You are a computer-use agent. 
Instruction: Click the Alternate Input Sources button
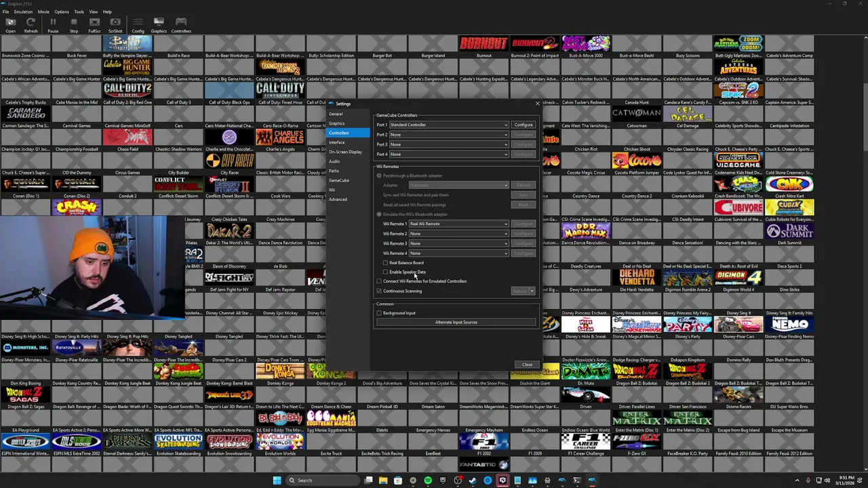pyautogui.click(x=456, y=323)
